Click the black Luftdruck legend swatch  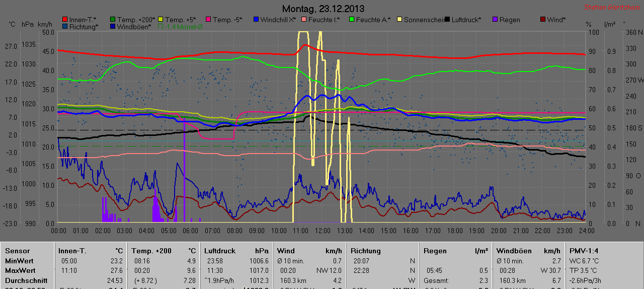point(447,20)
